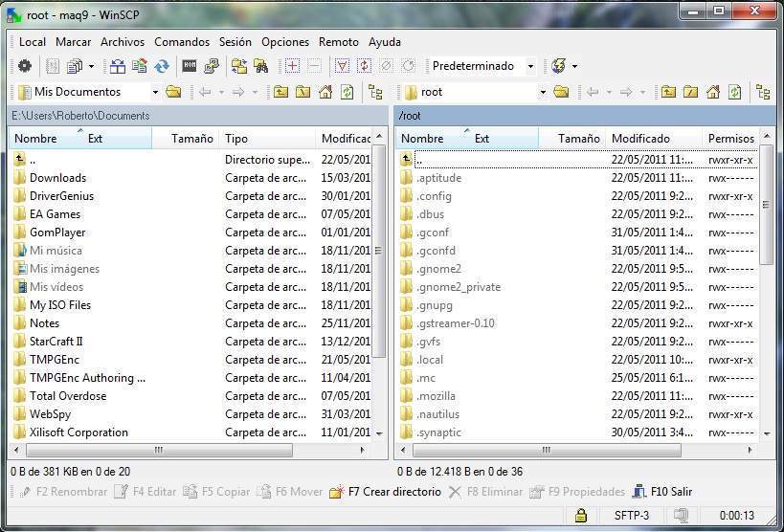The width and height of the screenshot is (784, 532).
Task: Open the Predeterminado transfer settings dropdown
Action: pyautogui.click(x=531, y=66)
